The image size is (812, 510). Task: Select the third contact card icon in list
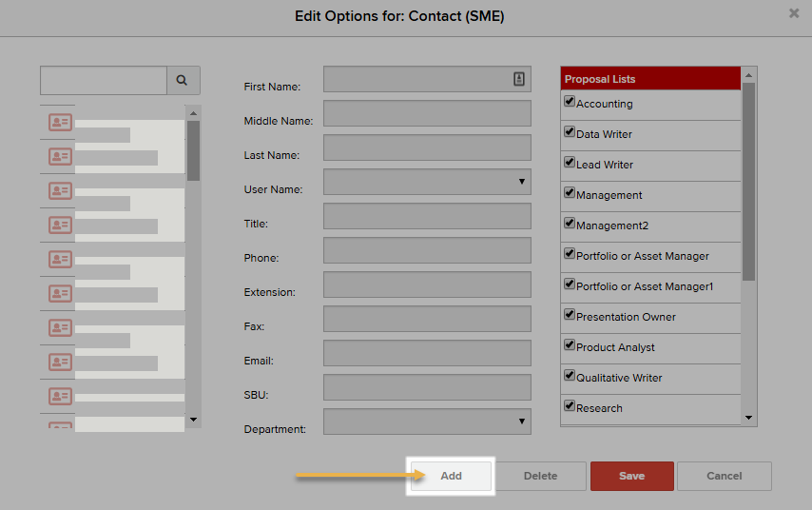point(60,190)
